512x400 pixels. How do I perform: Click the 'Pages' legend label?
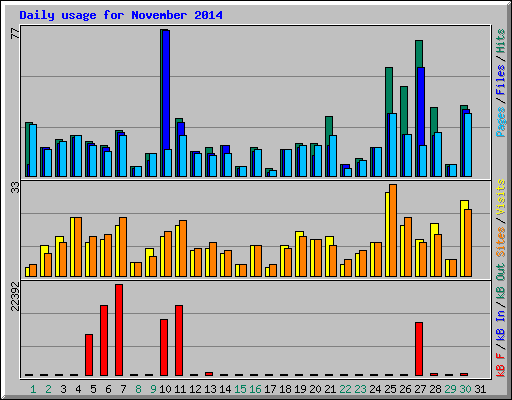coord(501,122)
